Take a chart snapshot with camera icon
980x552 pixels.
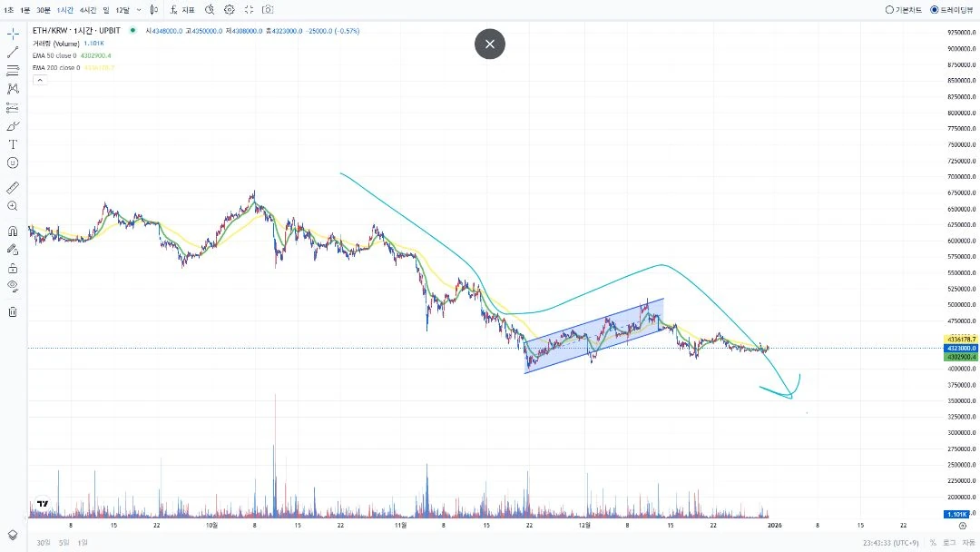[268, 9]
